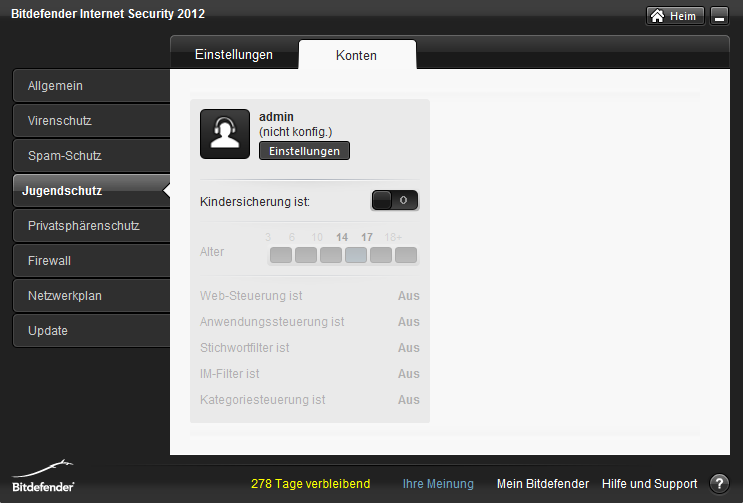Open the Netzwerkplan section
Viewport: 743px width, 503px height.
pos(91,296)
